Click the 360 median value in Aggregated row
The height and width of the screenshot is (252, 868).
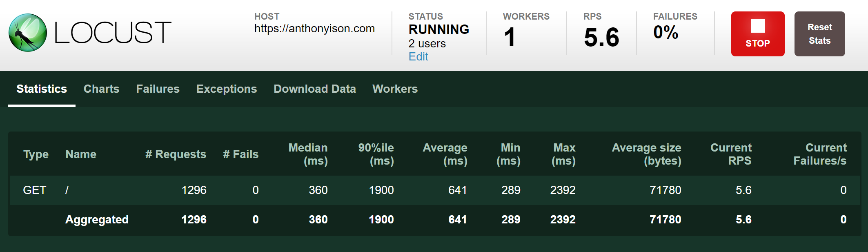pos(318,220)
